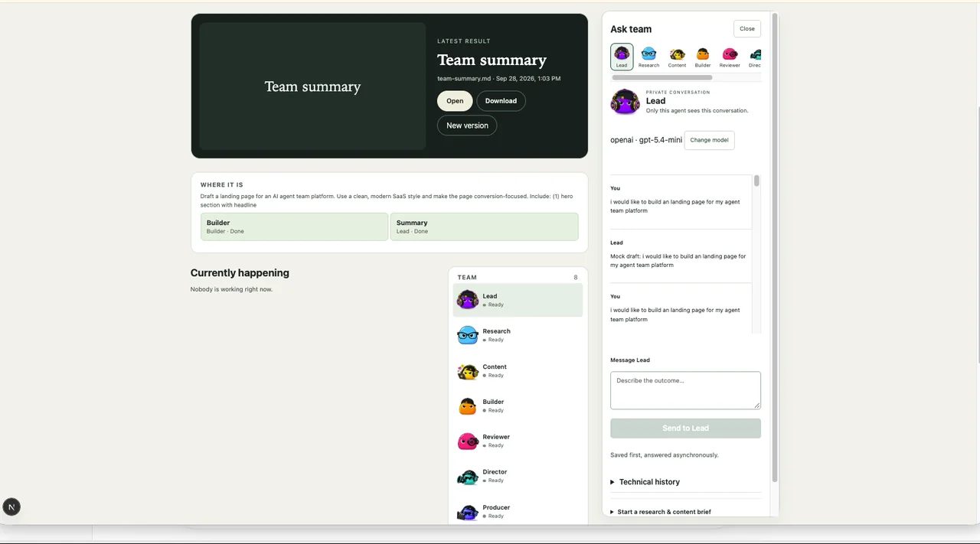This screenshot has height=544, width=980.
Task: Click the Research avatar in Team list
Action: [x=468, y=335]
